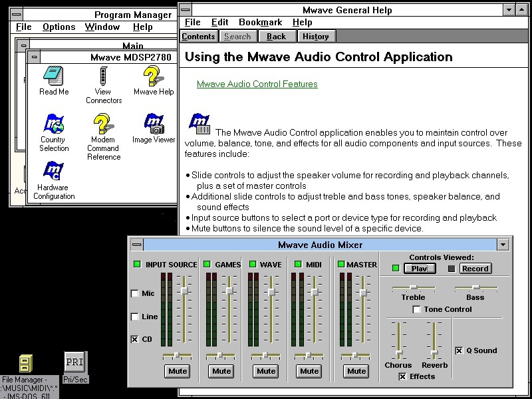Open the Country Selection icon
This screenshot has width=532, height=399.
pyautogui.click(x=54, y=124)
